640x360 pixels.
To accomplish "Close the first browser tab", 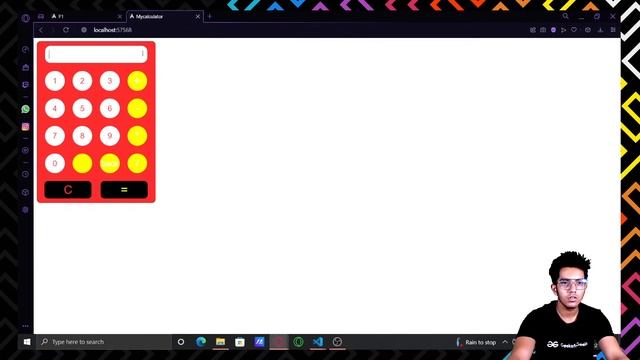I will (x=120, y=16).
